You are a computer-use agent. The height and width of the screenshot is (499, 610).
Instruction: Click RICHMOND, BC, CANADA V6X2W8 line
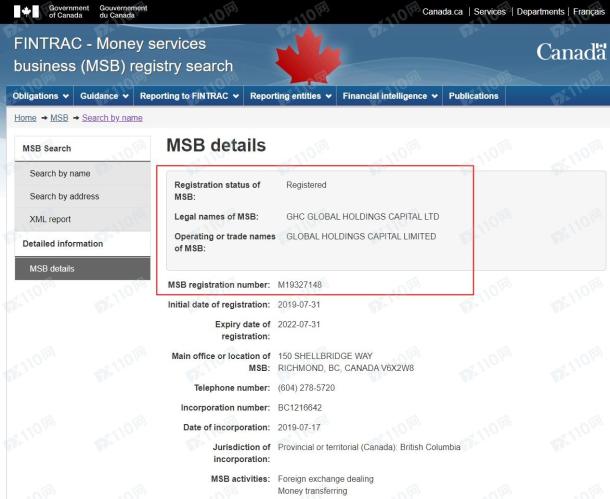pos(346,368)
